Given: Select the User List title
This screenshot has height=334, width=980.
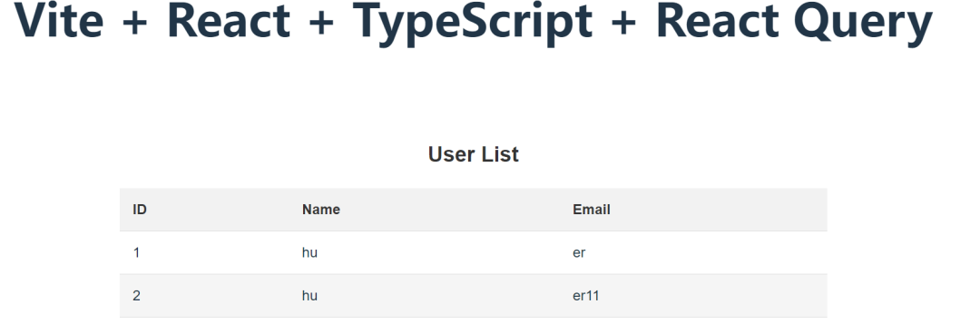Looking at the screenshot, I should pos(473,154).
